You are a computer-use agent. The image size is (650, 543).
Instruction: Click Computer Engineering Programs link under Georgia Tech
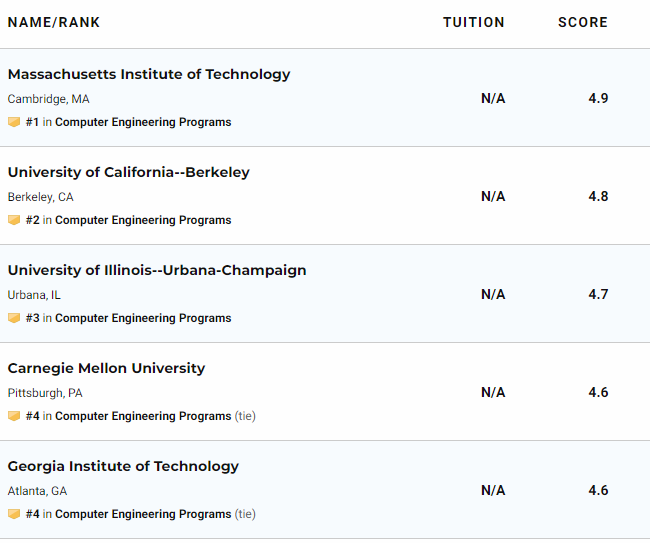tap(143, 514)
